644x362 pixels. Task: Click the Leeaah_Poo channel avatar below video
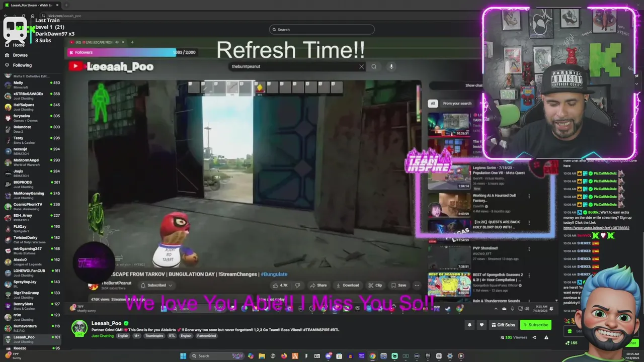tap(79, 328)
